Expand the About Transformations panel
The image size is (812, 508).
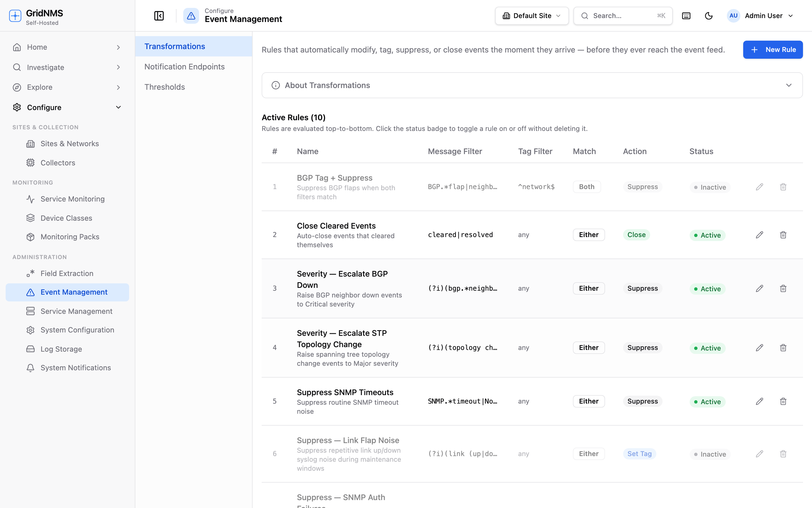[x=532, y=85]
